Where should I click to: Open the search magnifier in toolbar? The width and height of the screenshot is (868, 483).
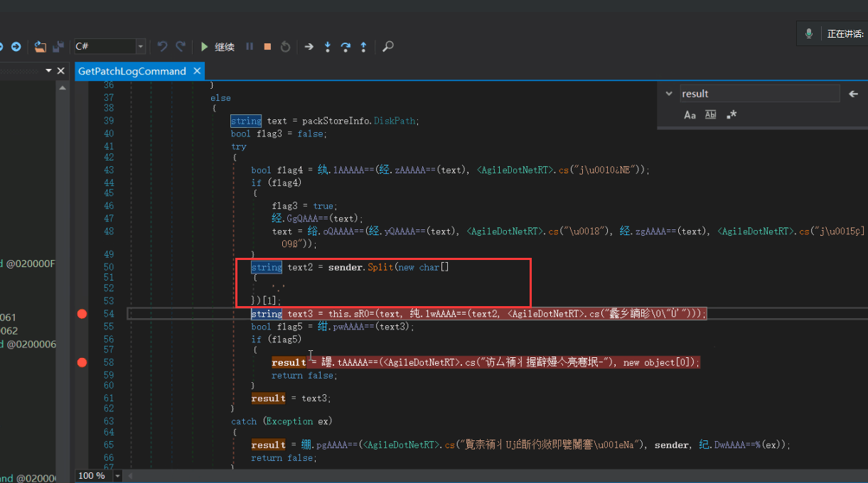(x=388, y=47)
